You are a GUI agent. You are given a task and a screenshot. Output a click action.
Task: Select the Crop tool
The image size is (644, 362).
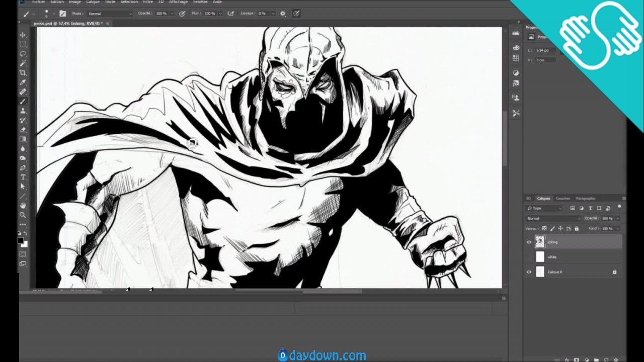tap(23, 73)
